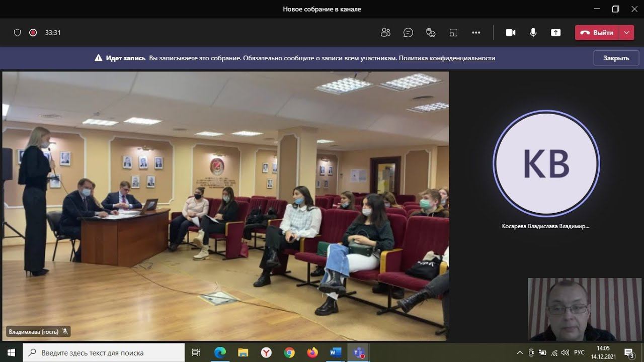Toggle the camera on or off
Screen dimensions: 644x362
pos(511,33)
